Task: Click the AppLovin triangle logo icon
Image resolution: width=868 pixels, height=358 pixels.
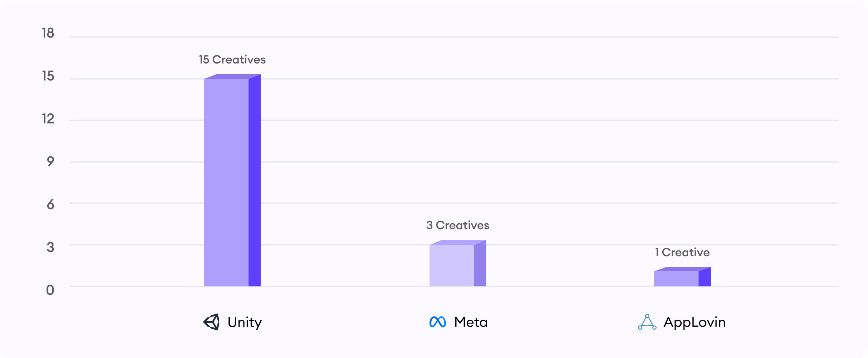Action: click(647, 322)
